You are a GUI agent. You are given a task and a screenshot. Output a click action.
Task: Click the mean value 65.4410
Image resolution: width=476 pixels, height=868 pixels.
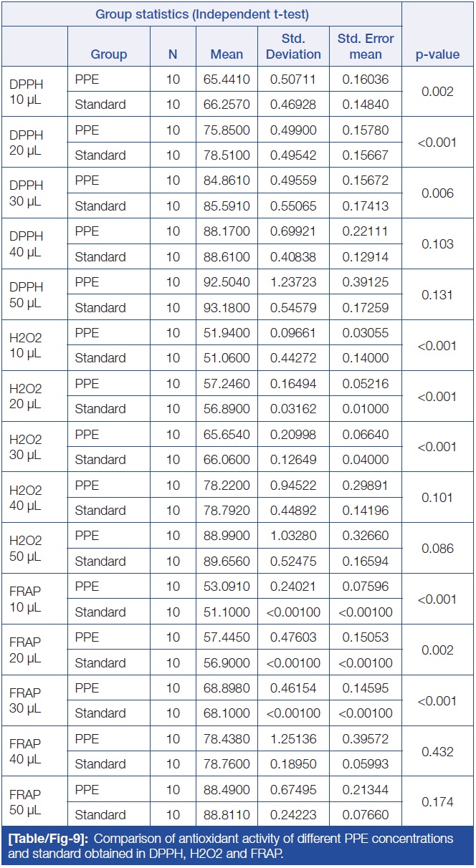(227, 79)
